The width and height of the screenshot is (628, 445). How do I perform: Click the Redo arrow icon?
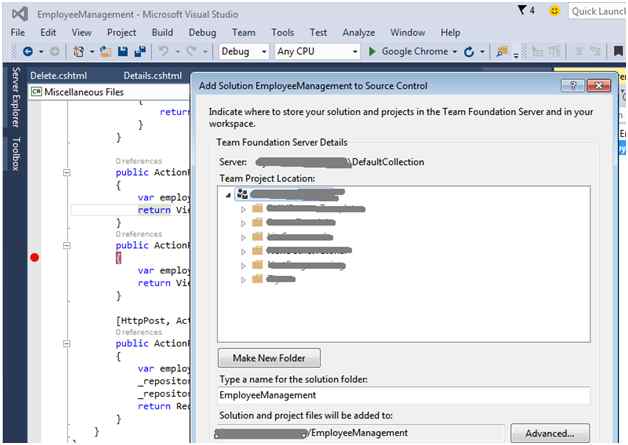[x=191, y=51]
